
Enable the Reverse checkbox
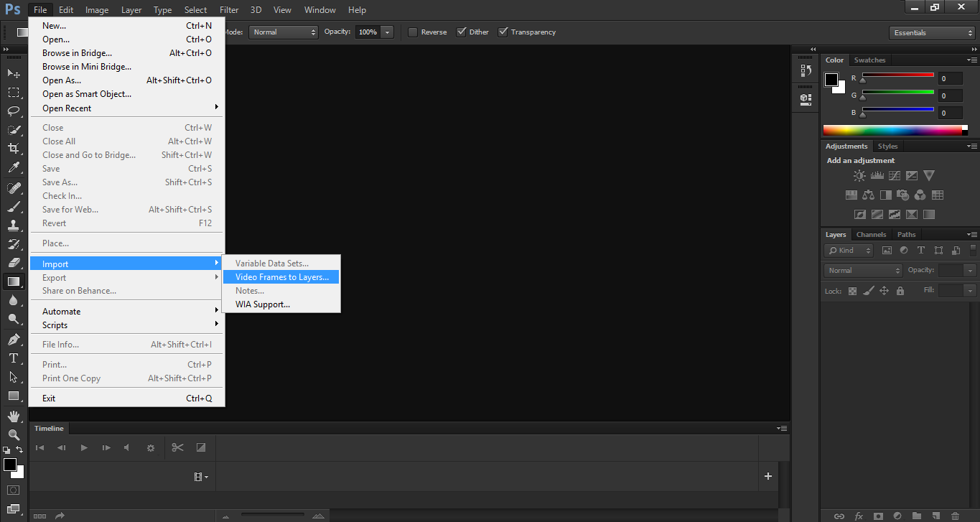pos(413,32)
